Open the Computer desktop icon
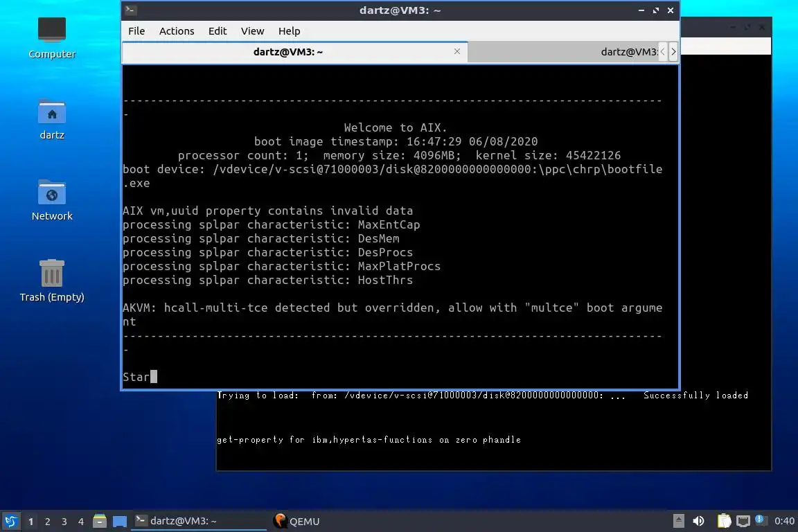 pos(52,38)
